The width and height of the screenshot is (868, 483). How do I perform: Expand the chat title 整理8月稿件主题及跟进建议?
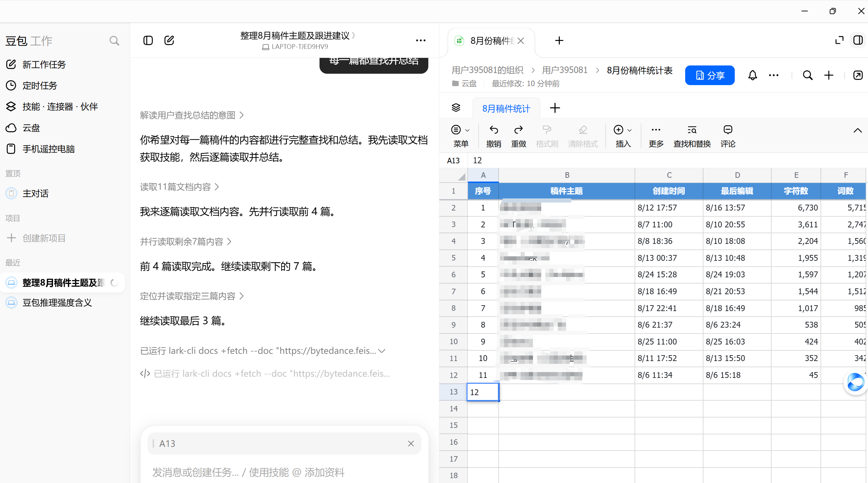[298, 35]
